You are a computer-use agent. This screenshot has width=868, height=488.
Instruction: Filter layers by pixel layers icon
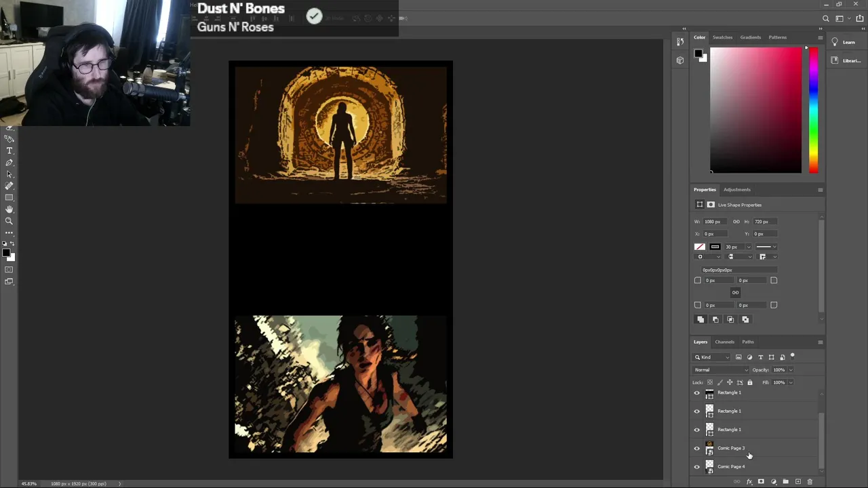point(738,357)
